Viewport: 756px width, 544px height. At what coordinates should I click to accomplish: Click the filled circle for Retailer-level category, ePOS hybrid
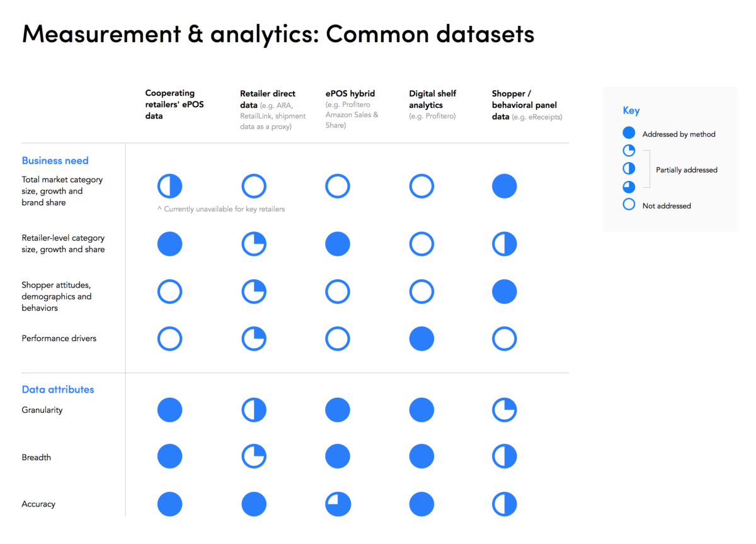[x=338, y=244]
